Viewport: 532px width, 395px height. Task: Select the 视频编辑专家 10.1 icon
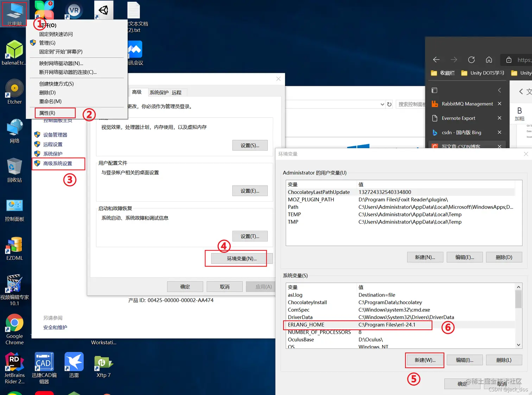pyautogui.click(x=14, y=290)
